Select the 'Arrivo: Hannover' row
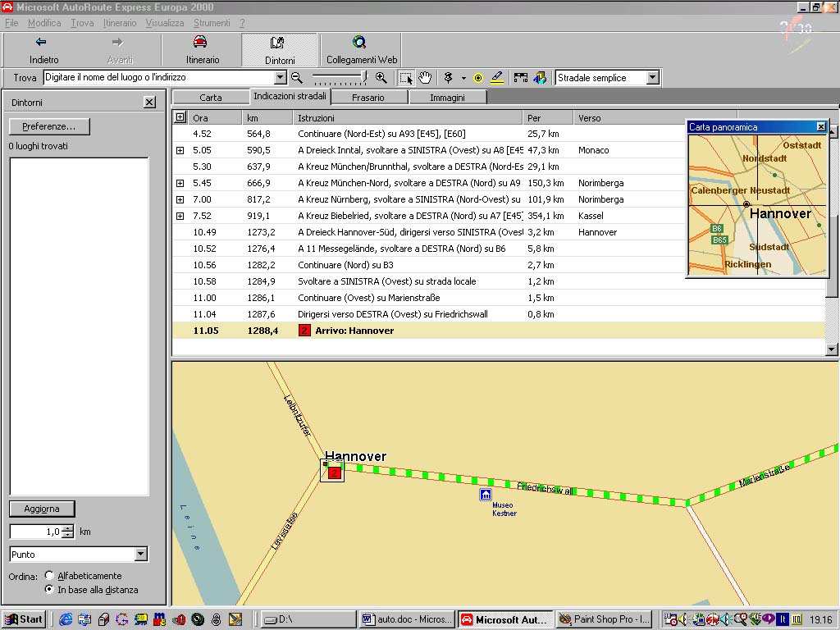 [498, 331]
